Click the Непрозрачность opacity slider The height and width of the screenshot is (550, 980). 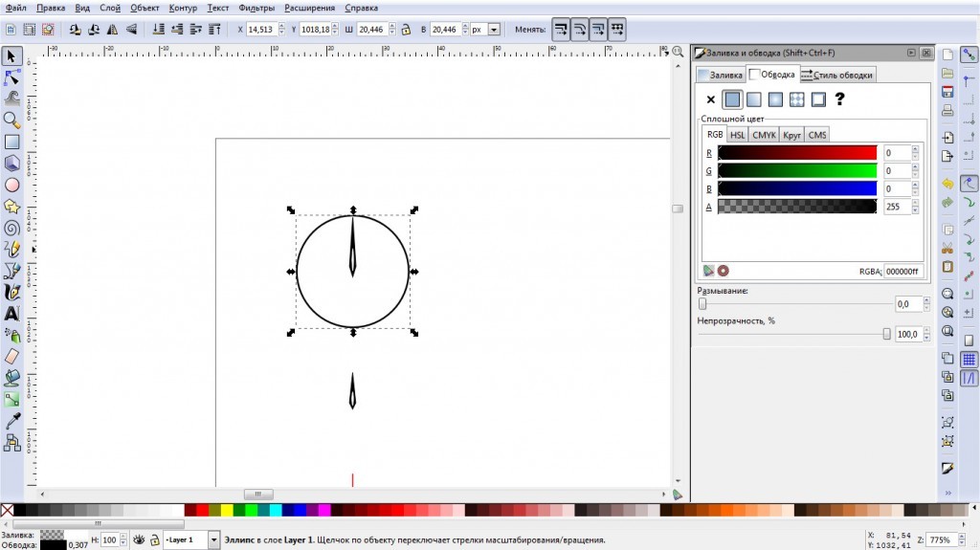793,335
